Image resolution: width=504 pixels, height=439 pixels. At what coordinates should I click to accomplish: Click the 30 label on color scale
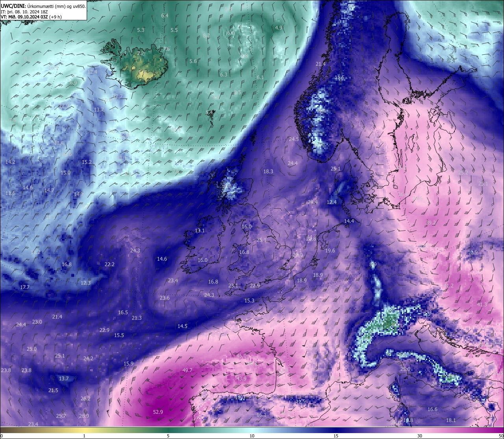click(420, 436)
